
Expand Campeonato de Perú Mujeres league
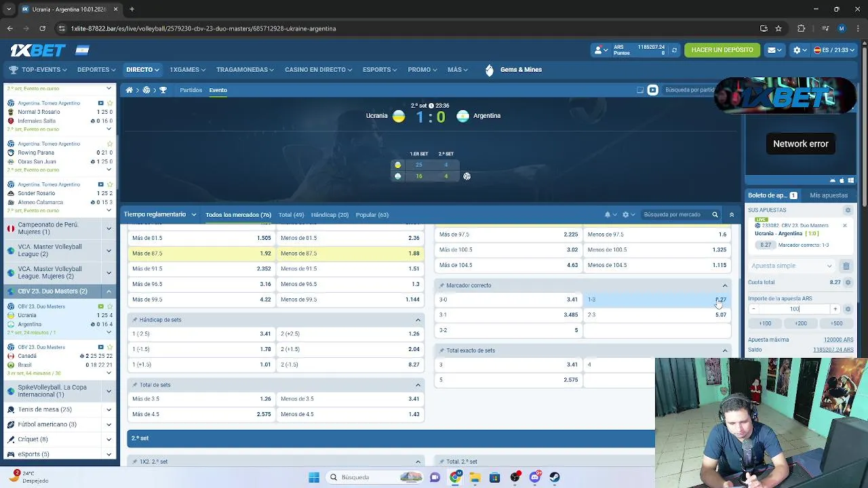[108, 228]
